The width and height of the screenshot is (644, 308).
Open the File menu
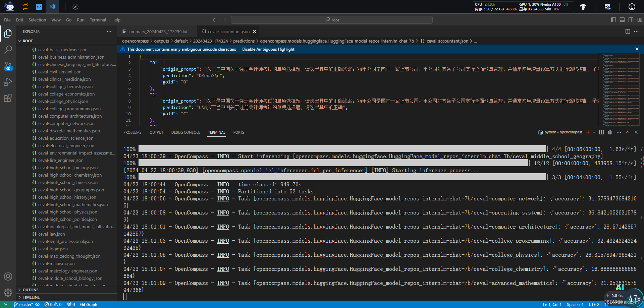7,20
